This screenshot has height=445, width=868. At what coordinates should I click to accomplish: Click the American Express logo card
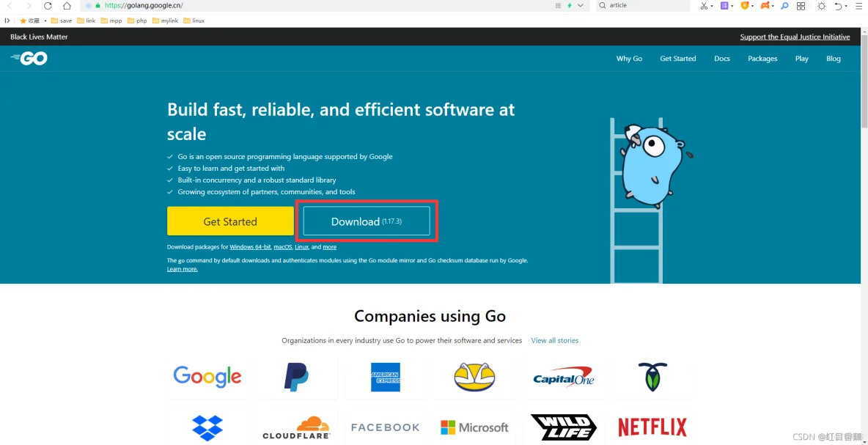(386, 378)
